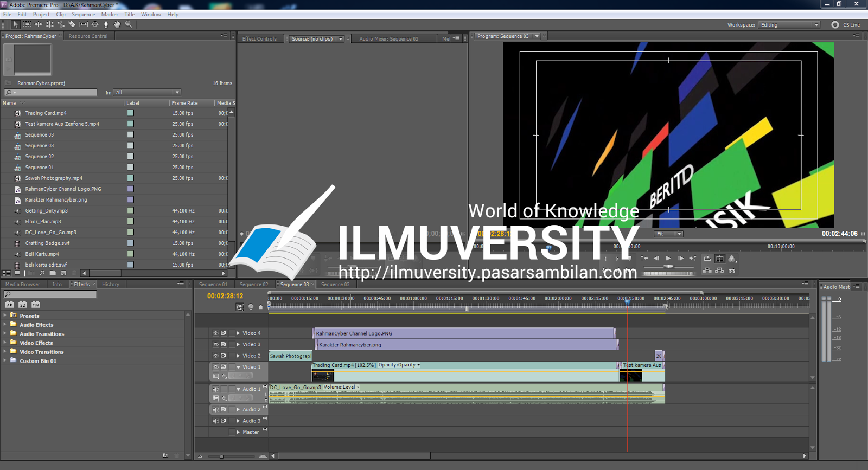Screen dimensions: 868x470
Task: Expand the Video Transitions folder
Action: click(x=5, y=351)
